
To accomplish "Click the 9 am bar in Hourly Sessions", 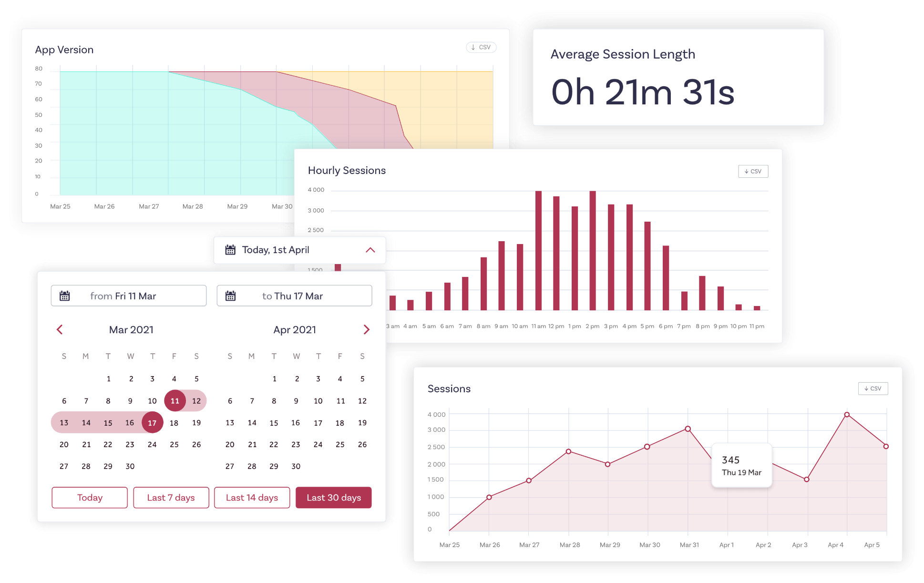I will click(x=502, y=276).
